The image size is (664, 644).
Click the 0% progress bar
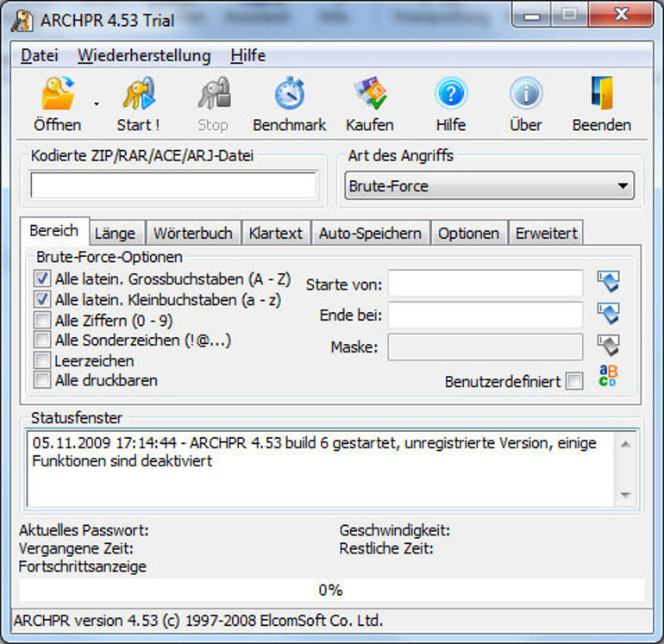coord(332,590)
